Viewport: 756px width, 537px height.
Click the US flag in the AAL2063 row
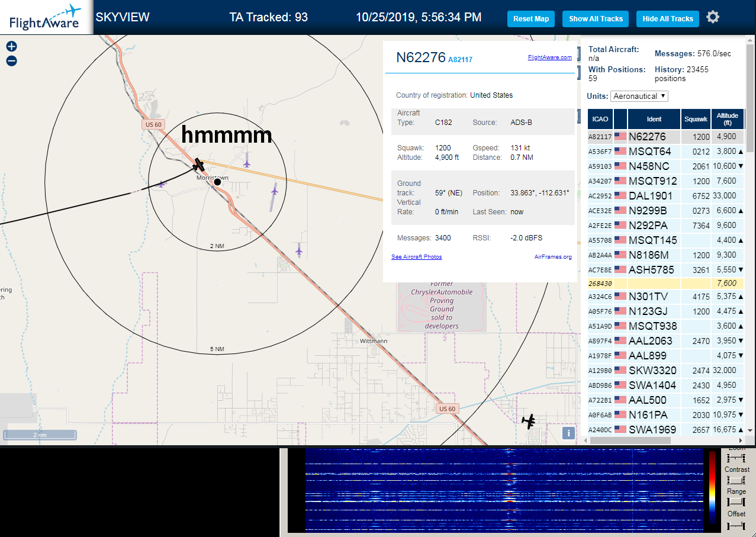pos(620,341)
